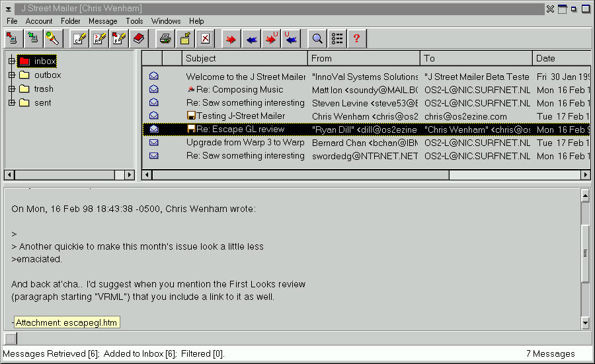
Task: Open the Message menu
Action: pyautogui.click(x=103, y=21)
